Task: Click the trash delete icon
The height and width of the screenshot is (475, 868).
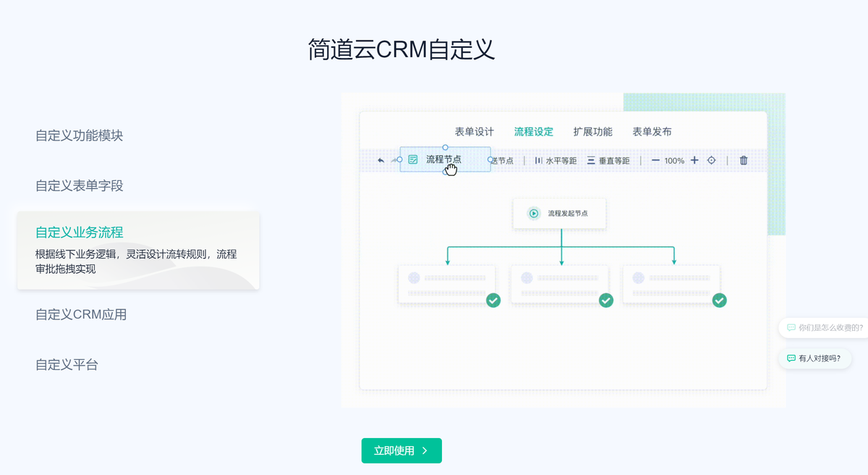Action: pos(744,160)
